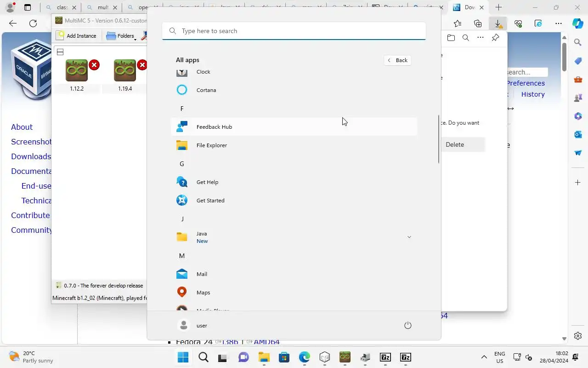Open File Explorer from All apps list

pos(294,145)
